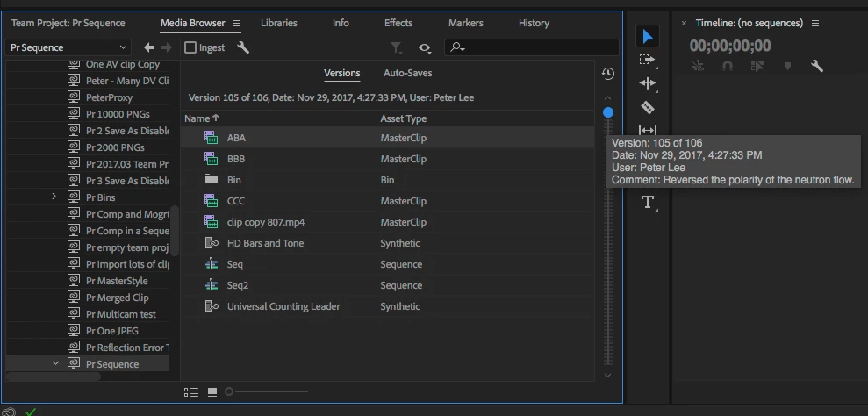Select the Ripple Edit tool

(x=647, y=83)
